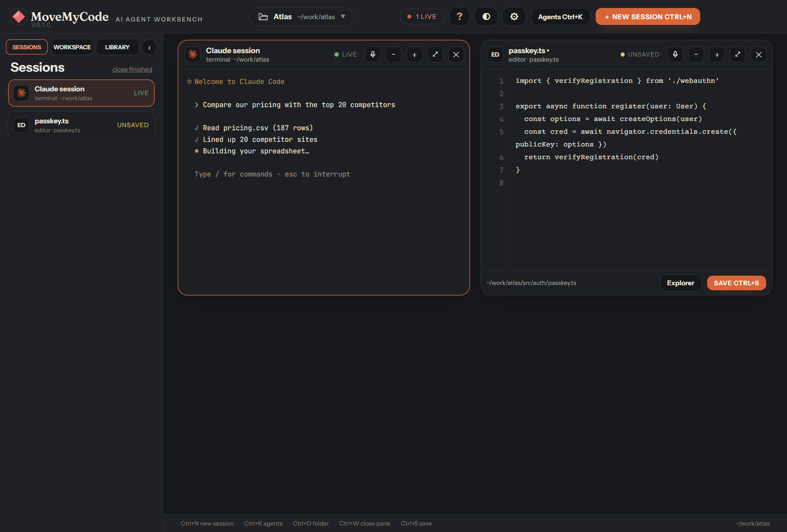Screen dimensions: 787x532
Task: Click the import verifyRegistration code line
Action: [x=617, y=81]
